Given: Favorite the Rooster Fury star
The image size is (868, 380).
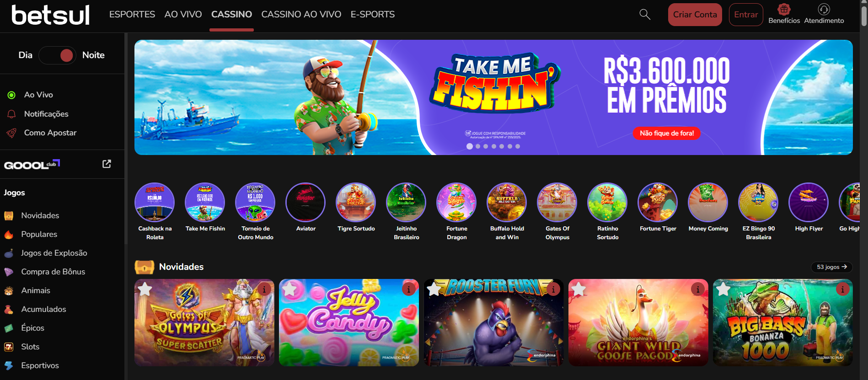Looking at the screenshot, I should [434, 289].
